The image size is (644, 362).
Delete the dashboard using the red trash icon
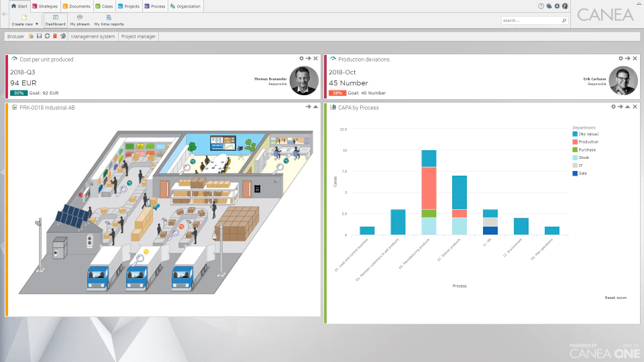[x=54, y=36]
